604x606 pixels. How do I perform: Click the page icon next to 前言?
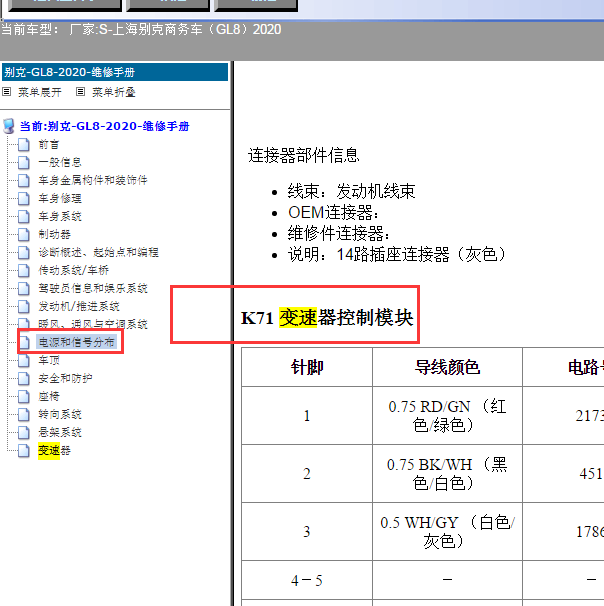[x=24, y=145]
